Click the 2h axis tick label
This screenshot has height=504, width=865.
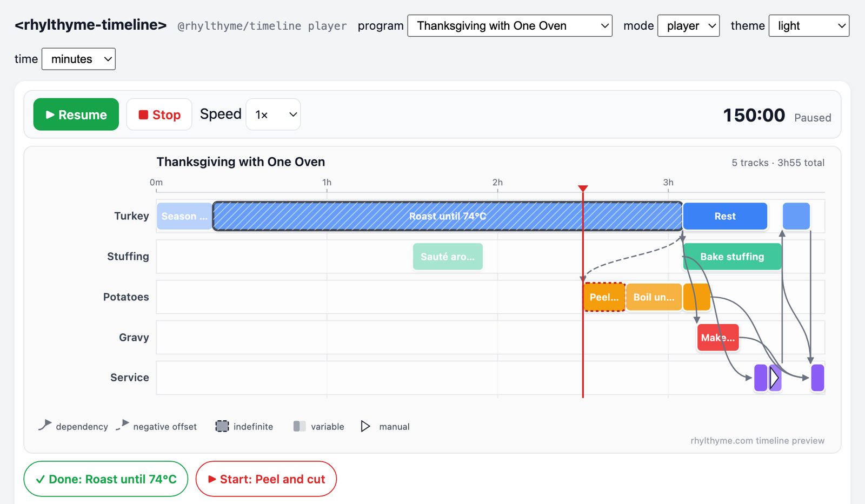(497, 183)
